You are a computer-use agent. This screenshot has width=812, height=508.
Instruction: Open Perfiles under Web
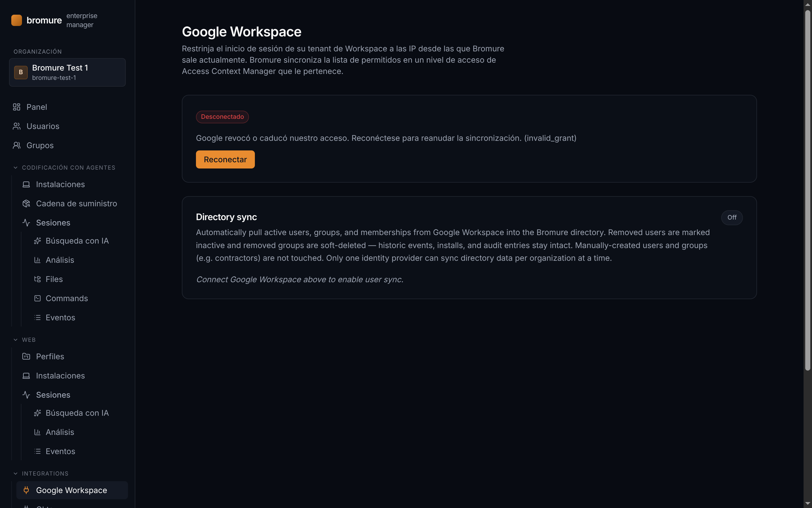pyautogui.click(x=72, y=356)
